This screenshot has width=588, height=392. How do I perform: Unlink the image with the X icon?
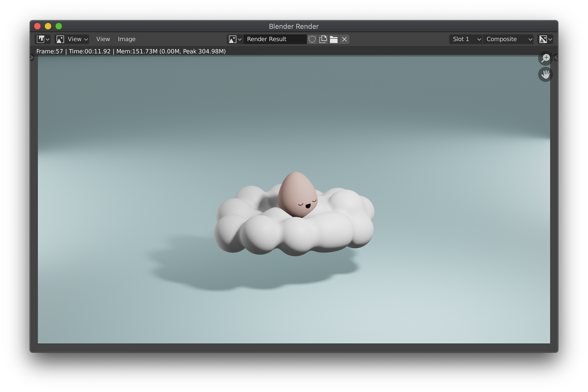345,39
